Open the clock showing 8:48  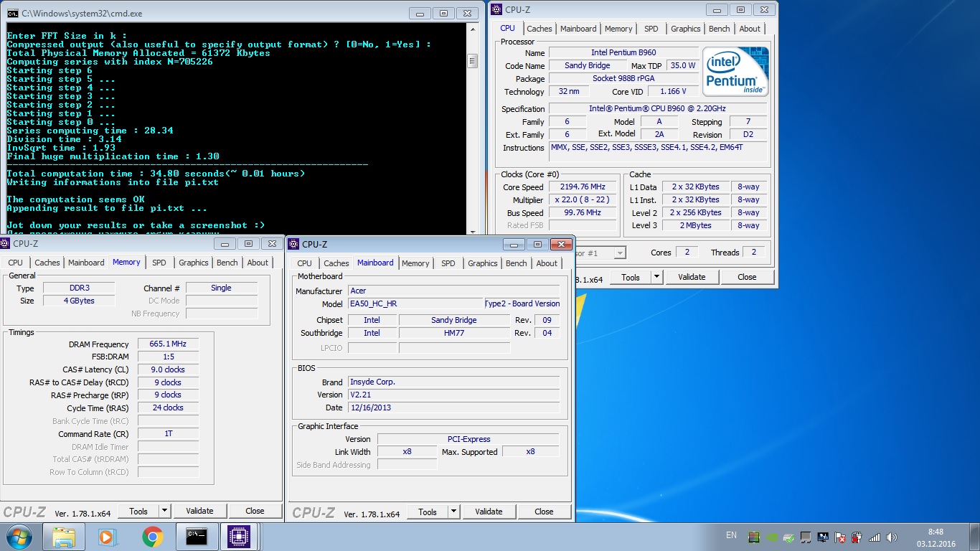[936, 537]
